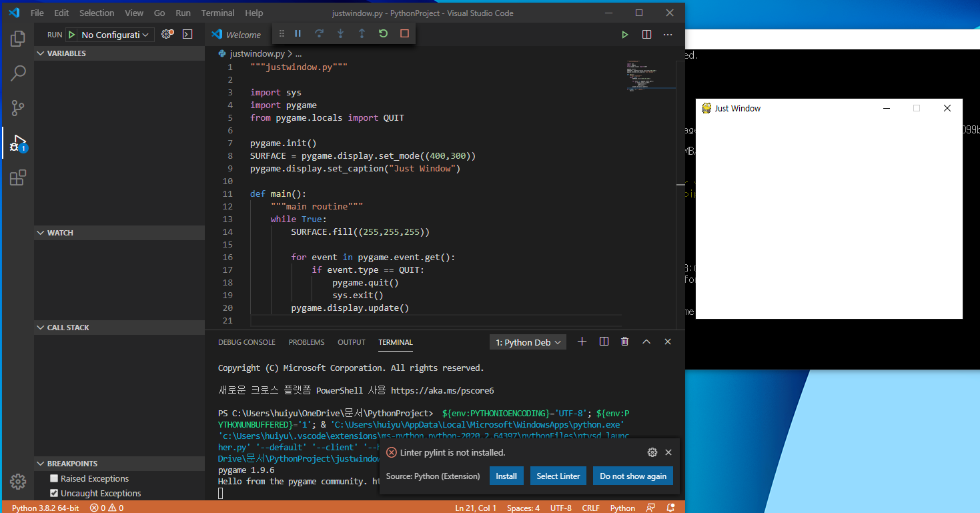Open the feedback icon in status bar
980x513 pixels.
point(650,508)
